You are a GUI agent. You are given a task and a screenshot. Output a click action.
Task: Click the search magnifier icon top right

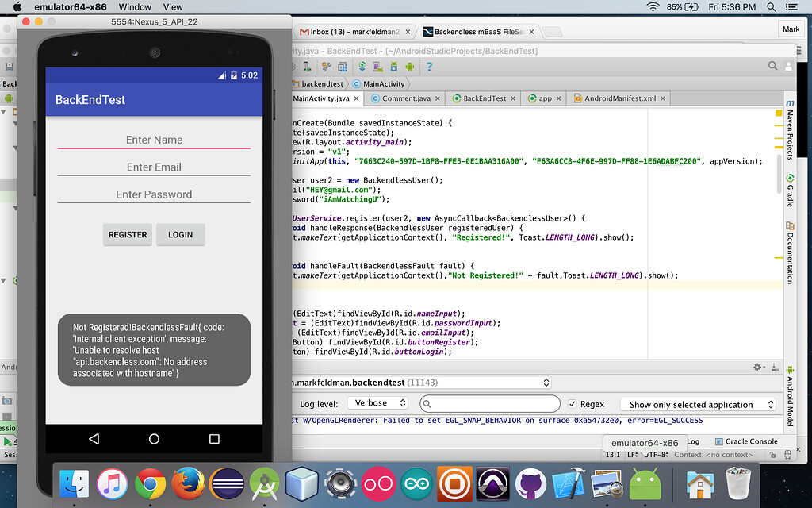tap(773, 67)
